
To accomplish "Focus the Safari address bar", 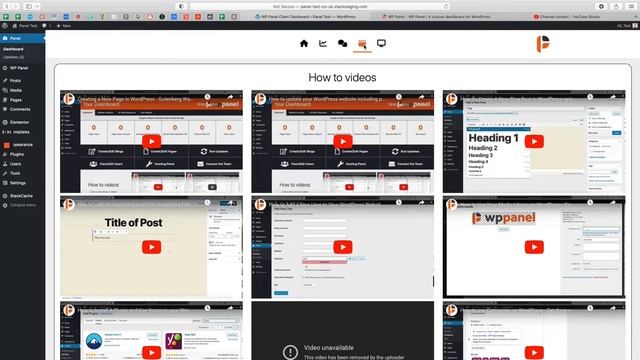I will tap(320, 7).
